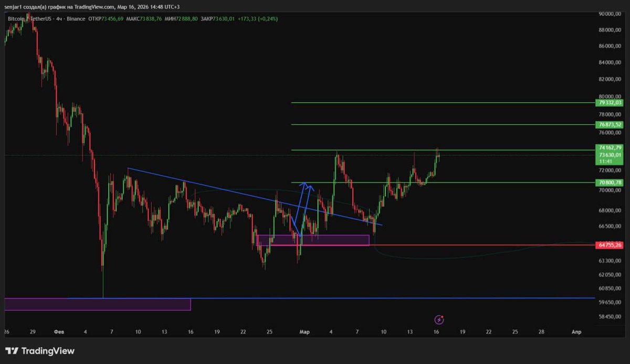This screenshot has width=630, height=364.
Task: Select the green 79332,03 price label
Action: [x=610, y=103]
